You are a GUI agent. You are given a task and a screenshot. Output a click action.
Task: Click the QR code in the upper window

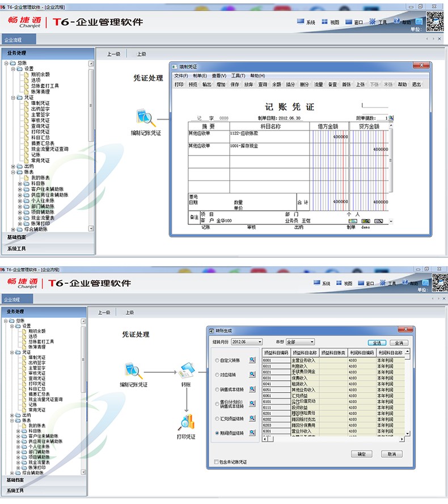pyautogui.click(x=435, y=22)
